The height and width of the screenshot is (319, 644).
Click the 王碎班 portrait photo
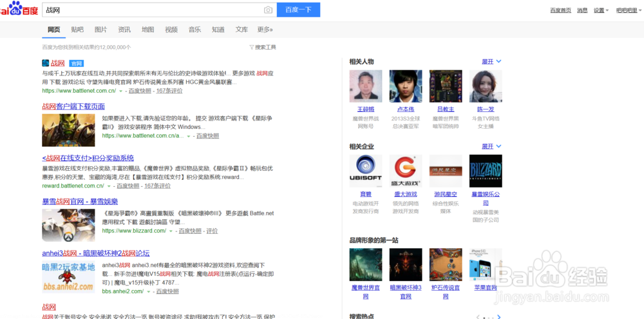366,86
